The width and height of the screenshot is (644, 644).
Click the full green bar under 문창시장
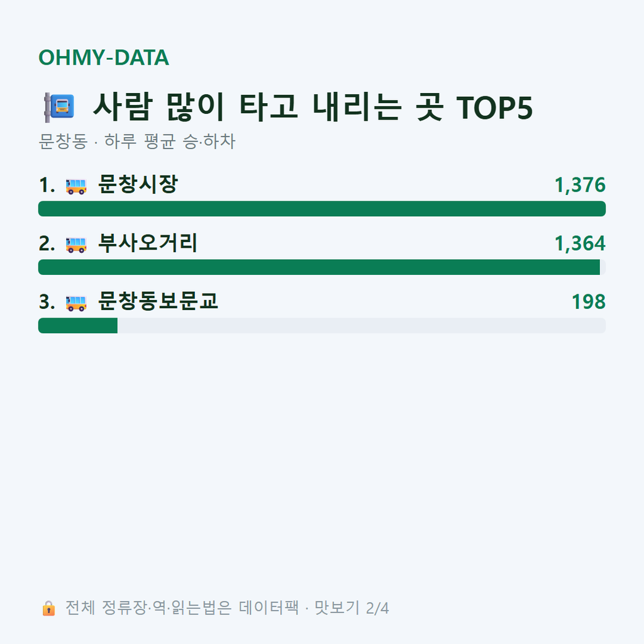click(x=322, y=209)
